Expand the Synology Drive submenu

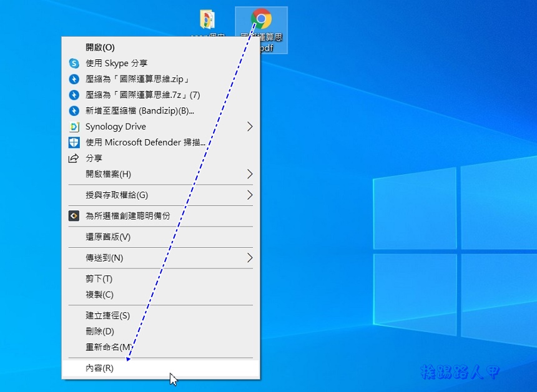250,126
